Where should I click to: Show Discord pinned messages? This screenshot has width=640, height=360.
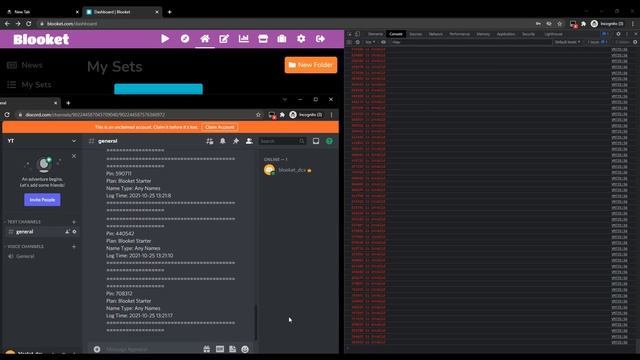(236, 141)
